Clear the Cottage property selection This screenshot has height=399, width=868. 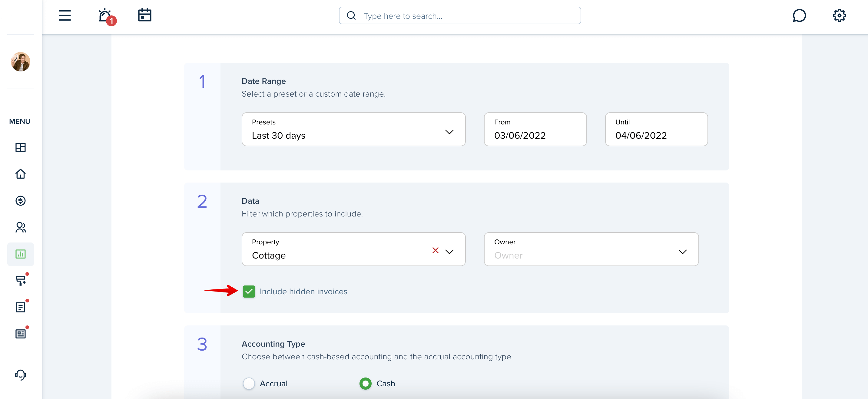coord(435,251)
